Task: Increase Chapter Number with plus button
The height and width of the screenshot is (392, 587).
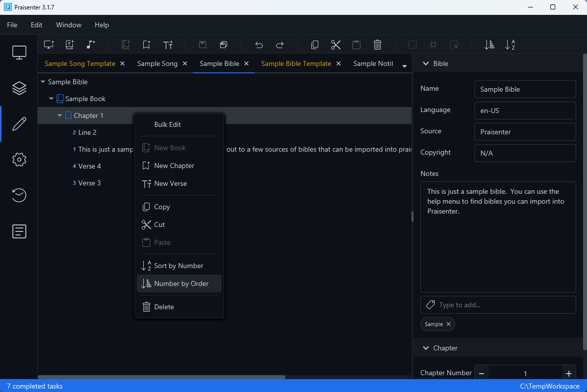Action: click(569, 374)
